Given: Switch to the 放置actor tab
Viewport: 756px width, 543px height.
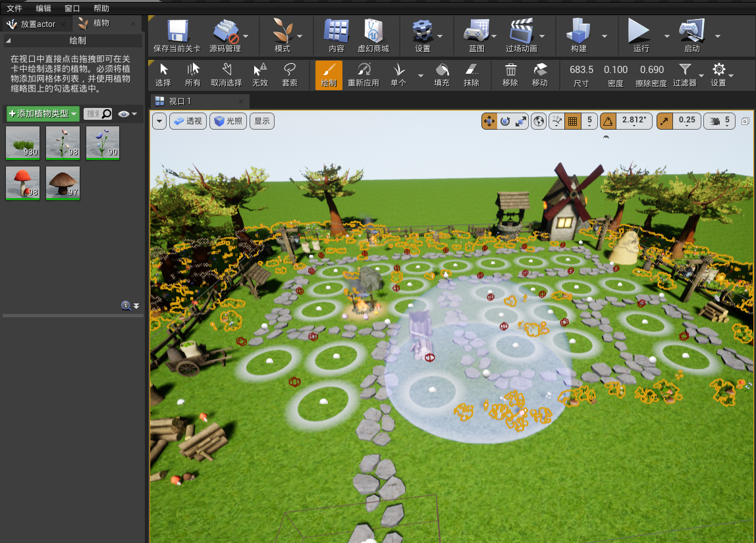Looking at the screenshot, I should click(38, 24).
